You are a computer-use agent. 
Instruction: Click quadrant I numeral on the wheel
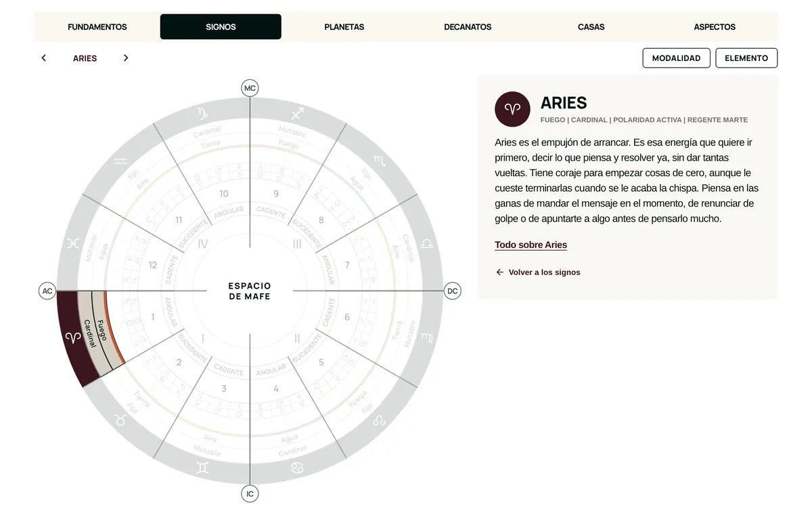click(x=203, y=338)
